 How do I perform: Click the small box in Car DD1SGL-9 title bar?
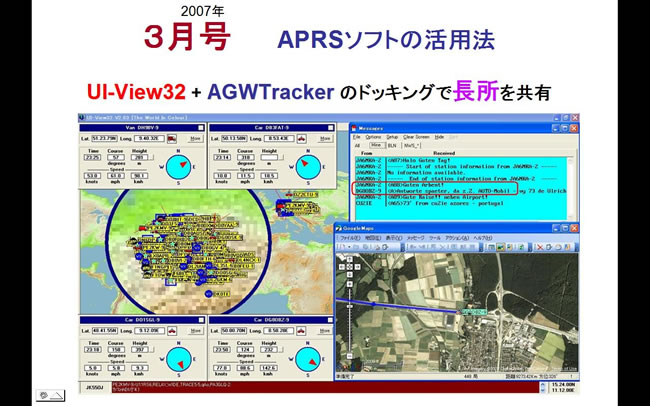coord(201,320)
